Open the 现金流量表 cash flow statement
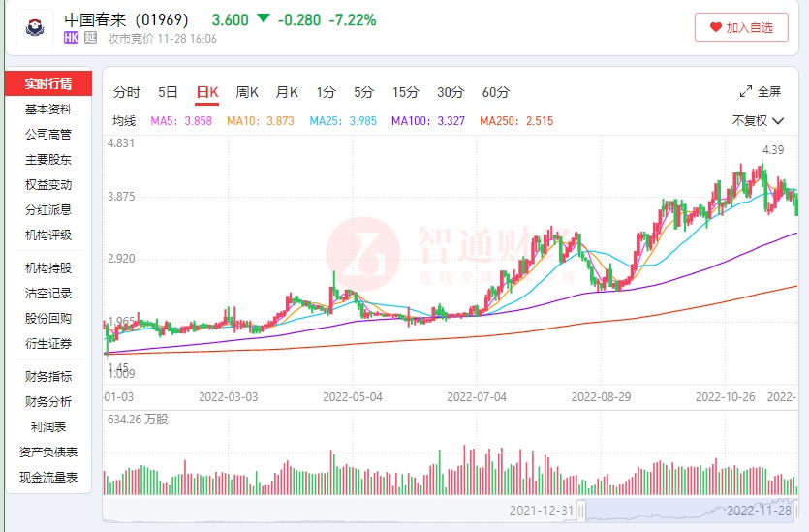 point(48,478)
